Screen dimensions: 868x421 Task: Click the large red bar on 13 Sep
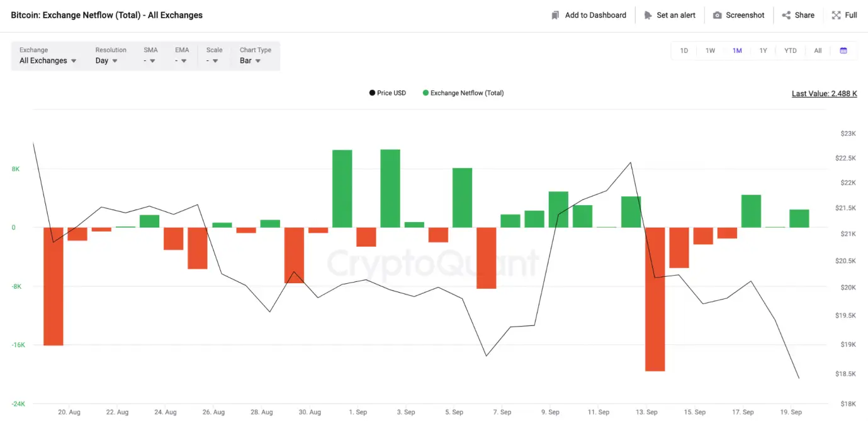[x=655, y=299]
